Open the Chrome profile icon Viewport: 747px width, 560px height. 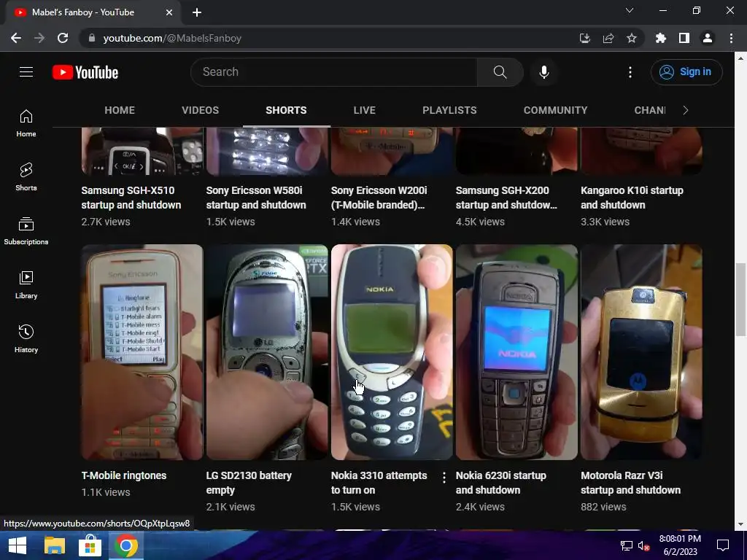click(707, 38)
